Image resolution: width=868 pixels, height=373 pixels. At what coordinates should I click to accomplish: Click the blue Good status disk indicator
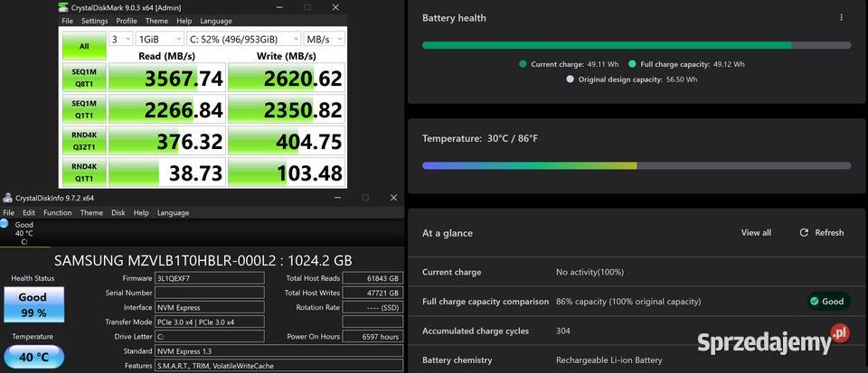click(x=5, y=223)
